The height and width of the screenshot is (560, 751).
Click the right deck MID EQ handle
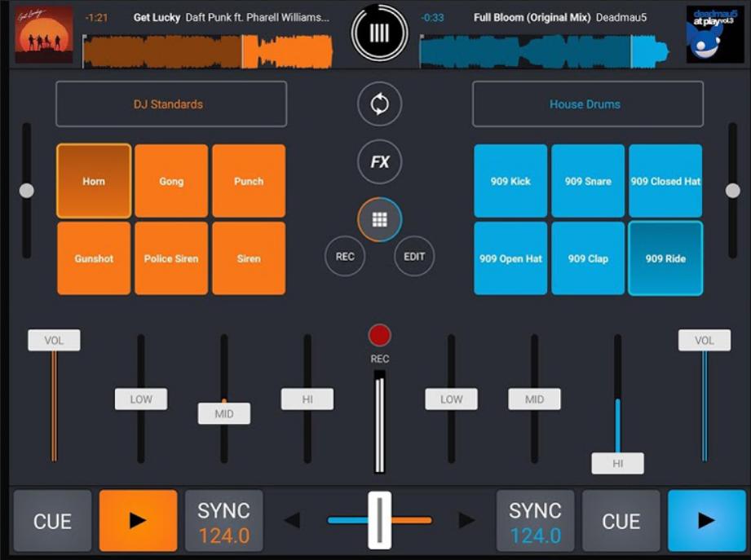[535, 399]
